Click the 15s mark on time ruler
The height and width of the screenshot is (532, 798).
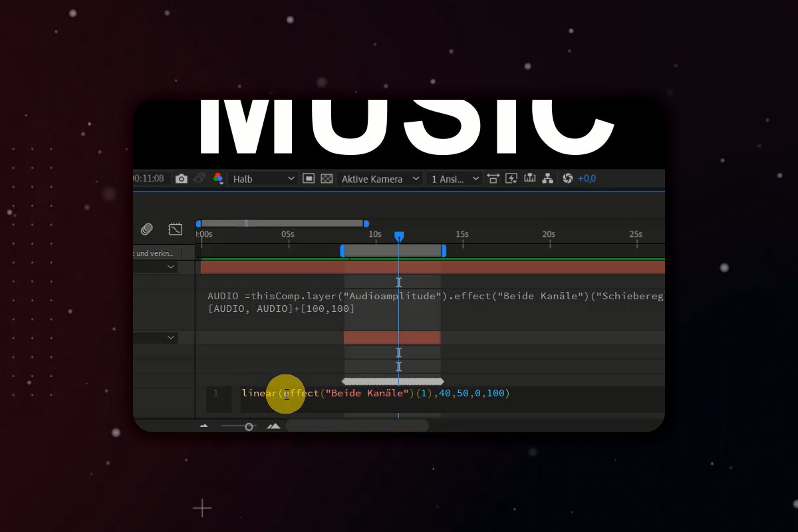(462, 234)
